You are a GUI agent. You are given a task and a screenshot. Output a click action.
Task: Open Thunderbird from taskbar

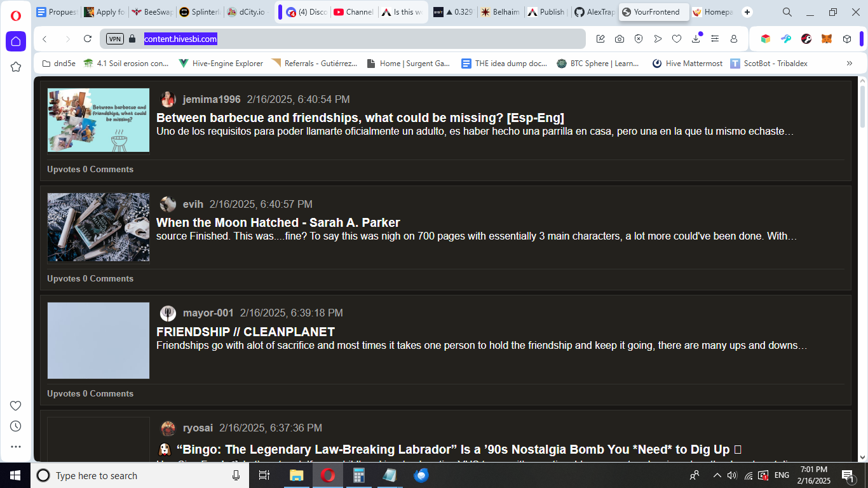click(x=421, y=475)
